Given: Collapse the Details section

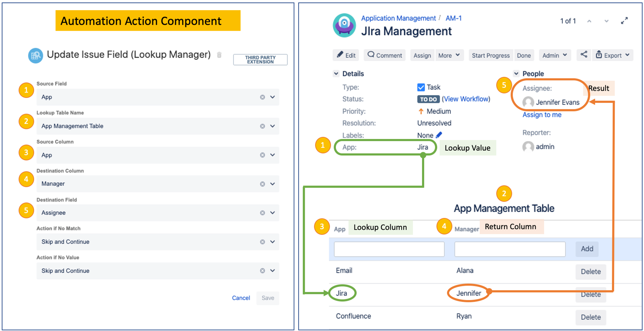Looking at the screenshot, I should (337, 74).
